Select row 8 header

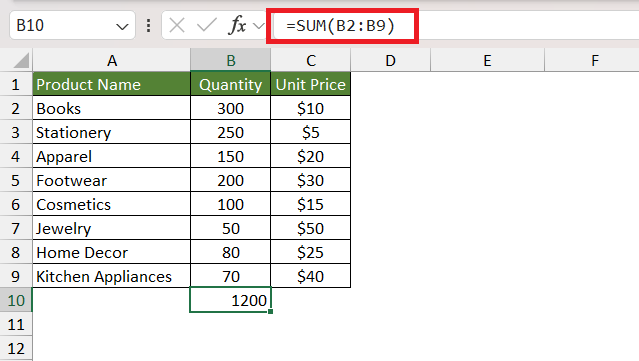tap(16, 253)
